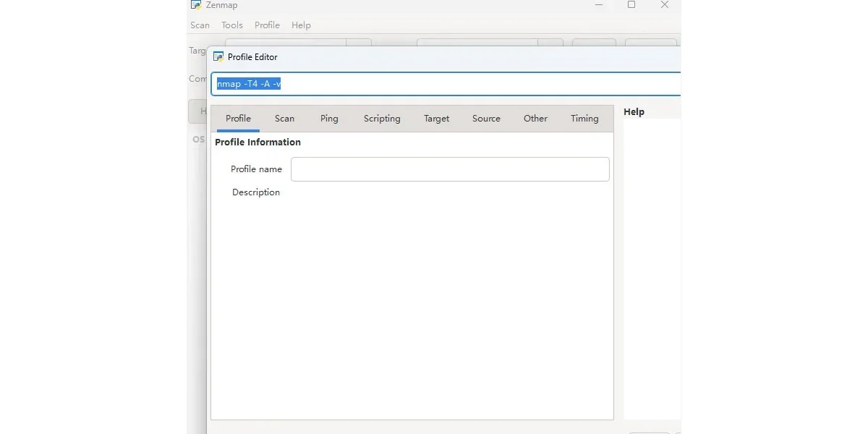Minimize the Zenmap window
Image resolution: width=868 pixels, height=434 pixels.
[598, 5]
